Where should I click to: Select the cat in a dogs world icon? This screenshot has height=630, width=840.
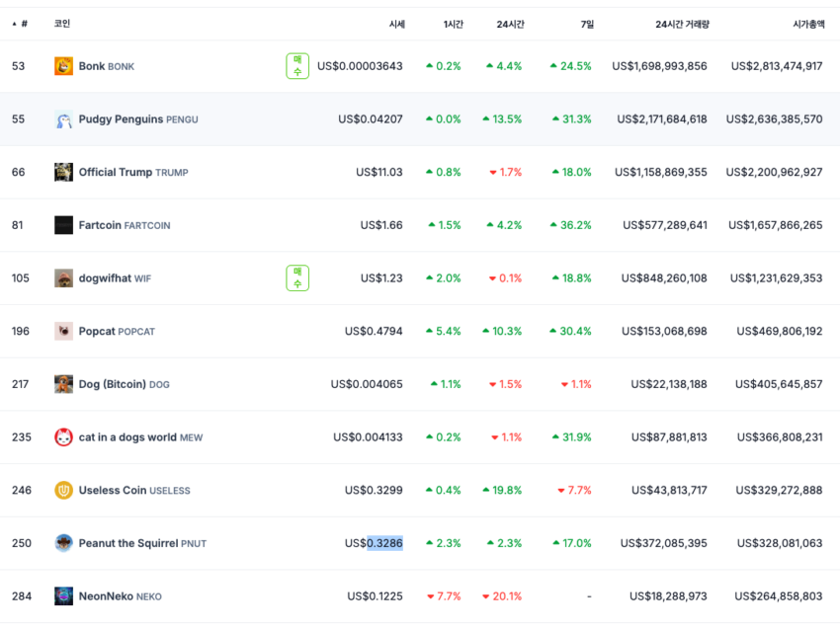63,437
